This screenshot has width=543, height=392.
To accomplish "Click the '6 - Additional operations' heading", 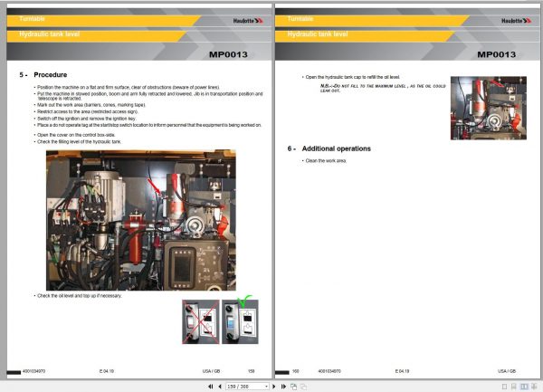I will pyautogui.click(x=329, y=148).
